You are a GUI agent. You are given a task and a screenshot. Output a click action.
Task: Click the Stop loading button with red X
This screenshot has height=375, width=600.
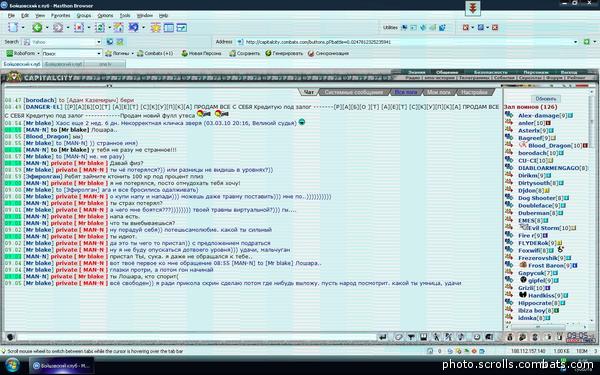click(79, 27)
